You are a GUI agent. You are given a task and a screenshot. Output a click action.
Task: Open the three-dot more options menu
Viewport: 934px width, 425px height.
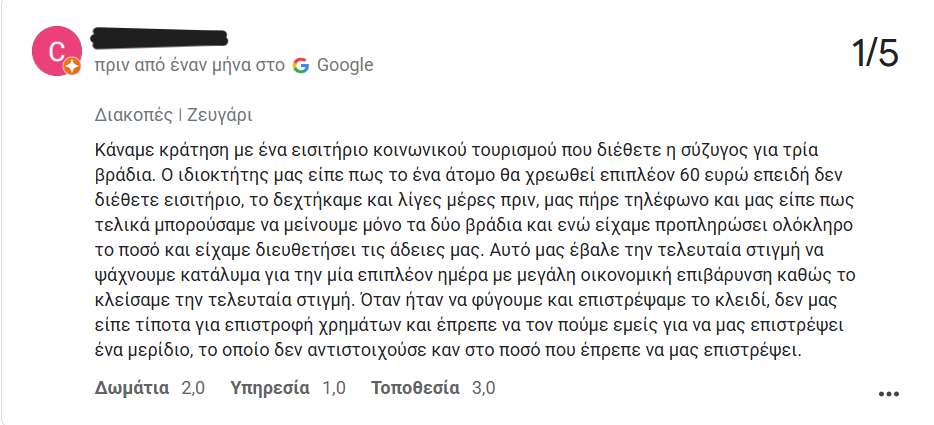(x=889, y=394)
